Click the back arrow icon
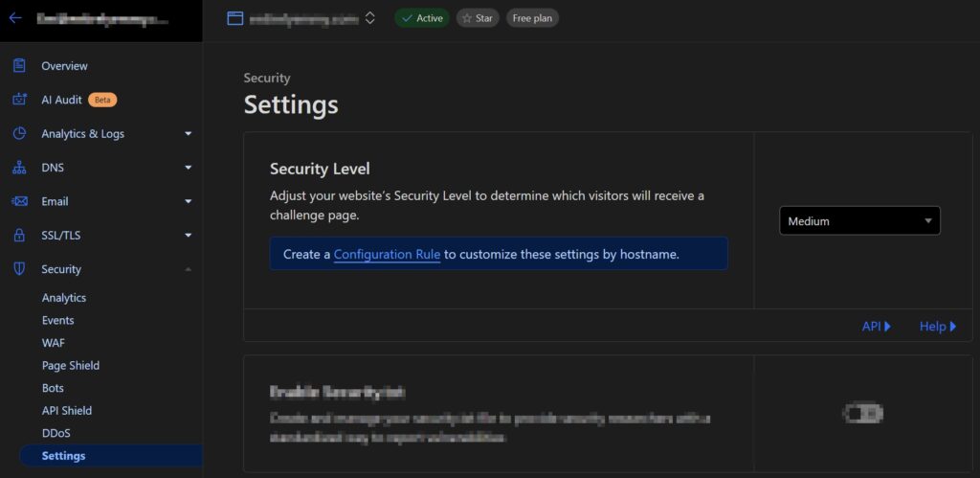980x478 pixels. (15, 18)
